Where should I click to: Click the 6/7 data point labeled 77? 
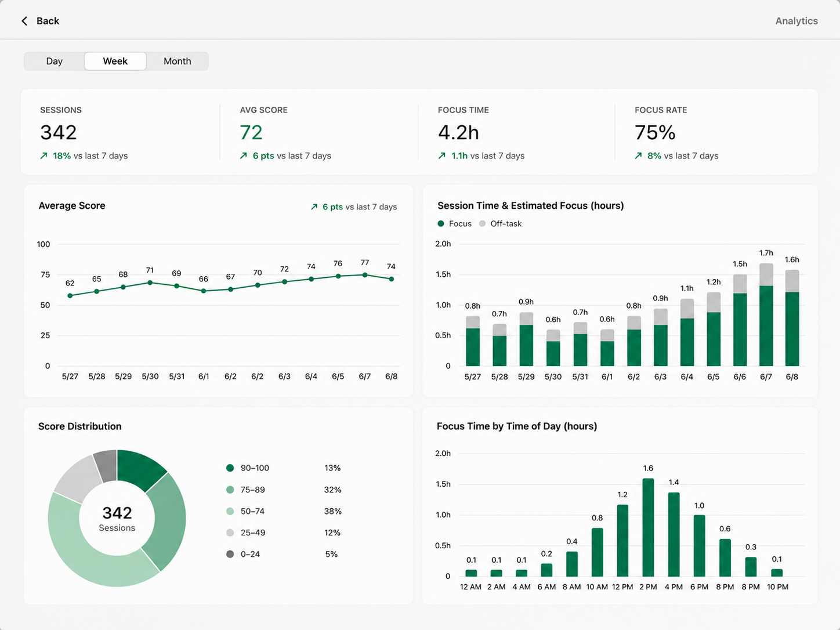[x=365, y=275]
